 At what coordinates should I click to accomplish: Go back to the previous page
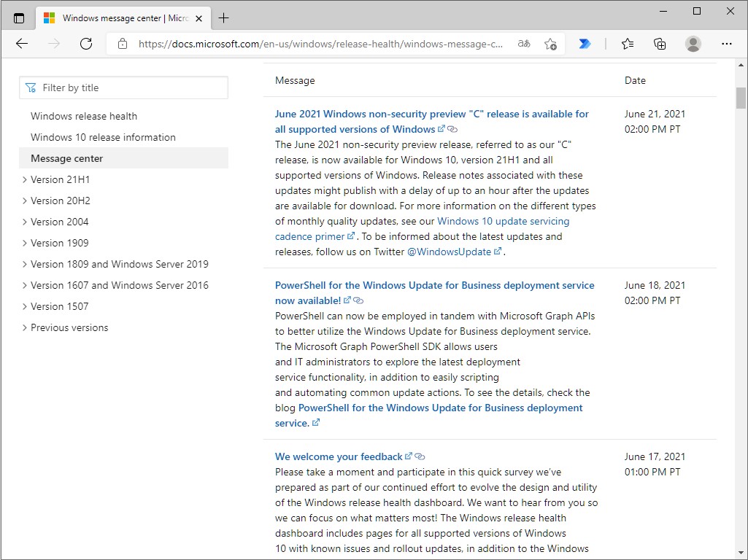pos(21,44)
